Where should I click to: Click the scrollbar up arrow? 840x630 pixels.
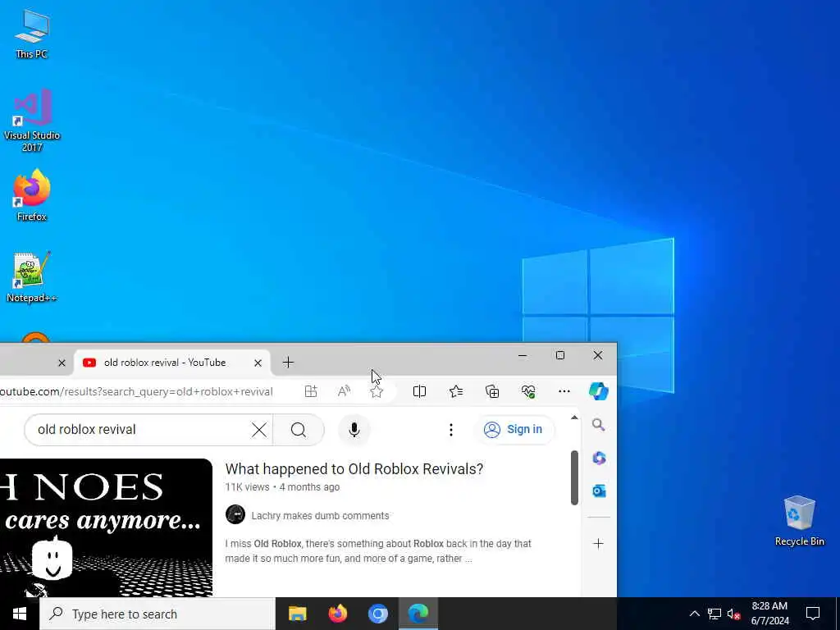(x=574, y=418)
